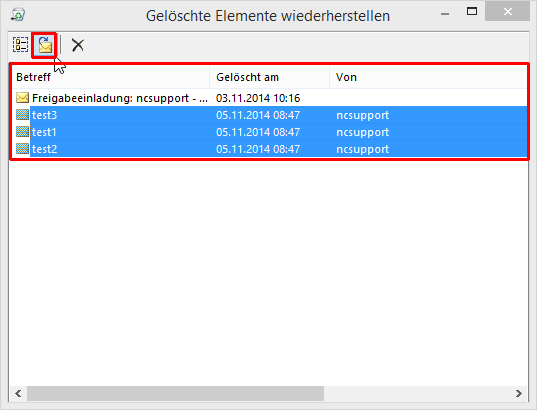
Task: Click the left arrow of horizontal scrollbar
Action: point(18,394)
